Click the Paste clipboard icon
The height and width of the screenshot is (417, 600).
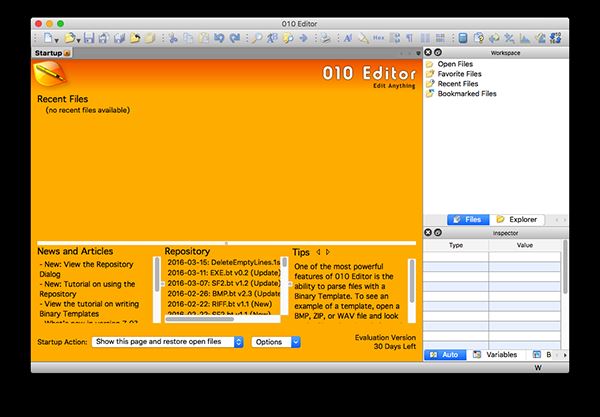(x=204, y=38)
